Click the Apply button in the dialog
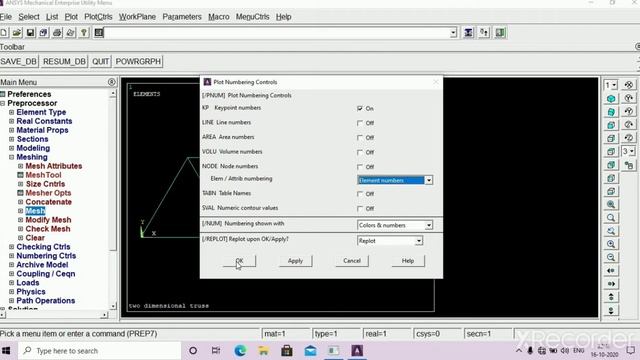The image size is (640, 360). tap(295, 261)
